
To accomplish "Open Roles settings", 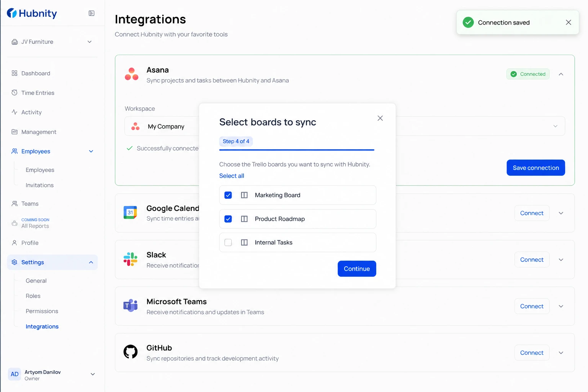I will (x=33, y=296).
